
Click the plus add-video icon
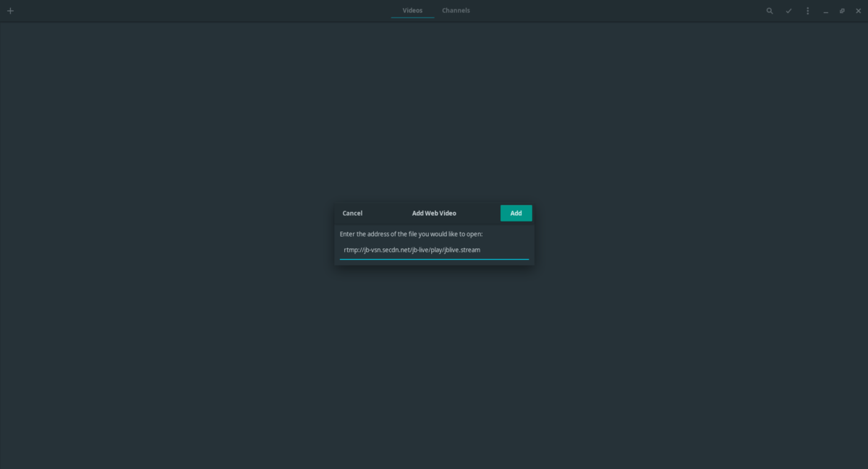click(x=10, y=11)
